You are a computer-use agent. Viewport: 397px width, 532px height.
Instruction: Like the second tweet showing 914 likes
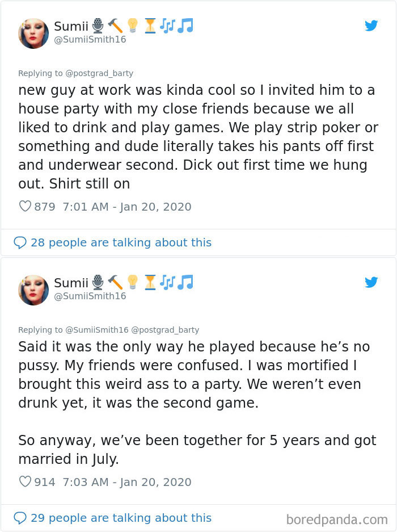tap(24, 481)
